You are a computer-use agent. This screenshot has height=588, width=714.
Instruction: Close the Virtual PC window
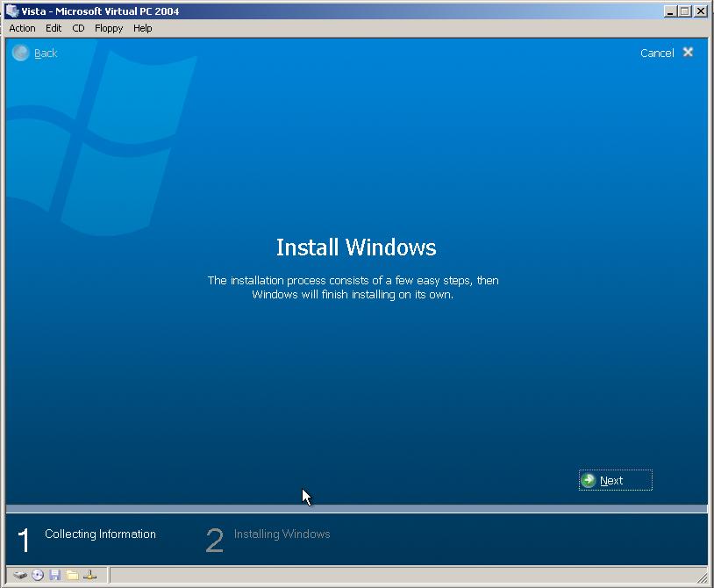(x=701, y=11)
